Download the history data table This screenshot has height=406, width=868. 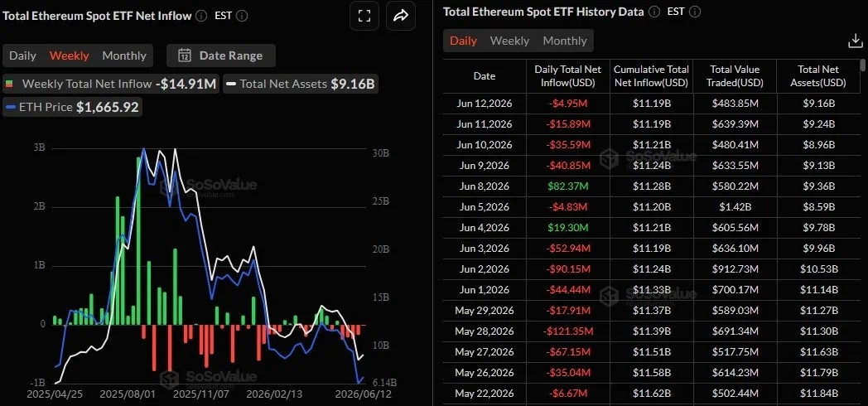pos(855,41)
